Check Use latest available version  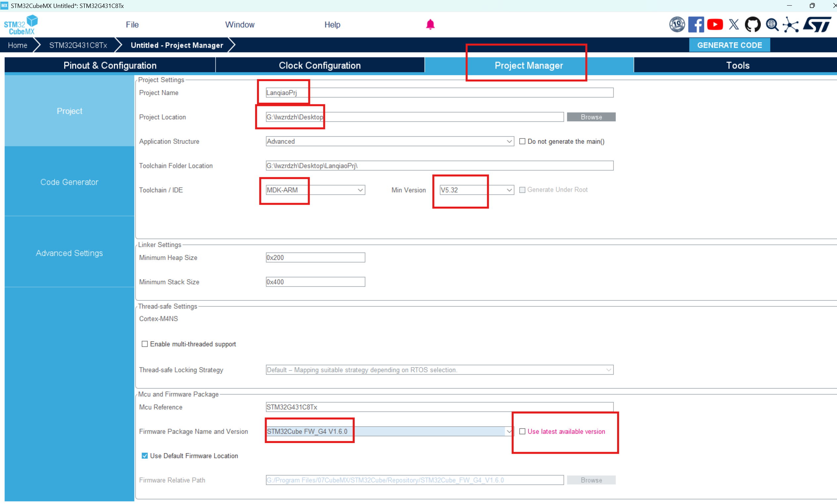point(522,431)
